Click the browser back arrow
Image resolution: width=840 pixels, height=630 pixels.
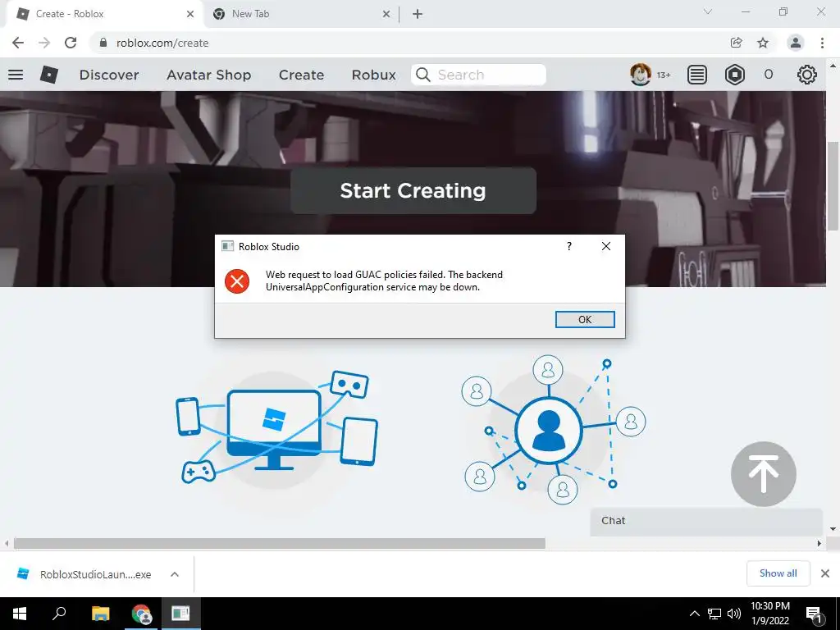pos(18,43)
